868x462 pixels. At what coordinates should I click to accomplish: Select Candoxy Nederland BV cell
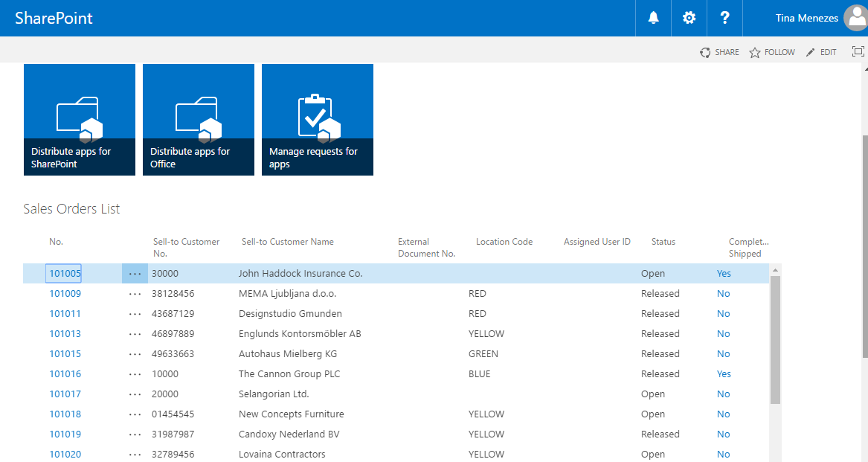point(289,434)
